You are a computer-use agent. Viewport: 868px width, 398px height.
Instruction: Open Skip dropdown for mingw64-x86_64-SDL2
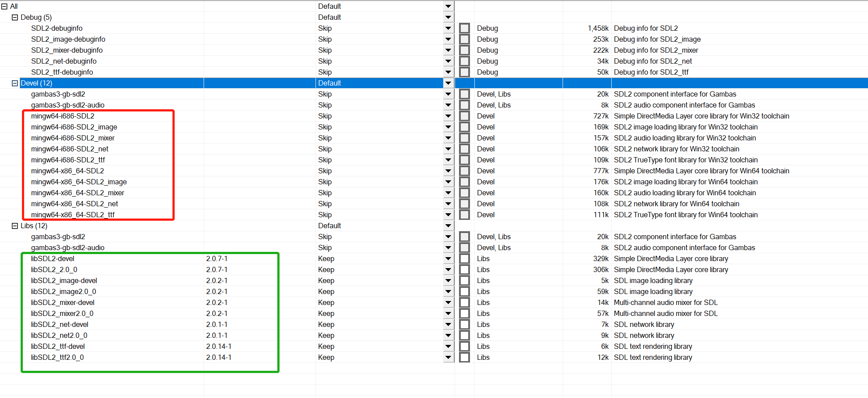click(448, 171)
